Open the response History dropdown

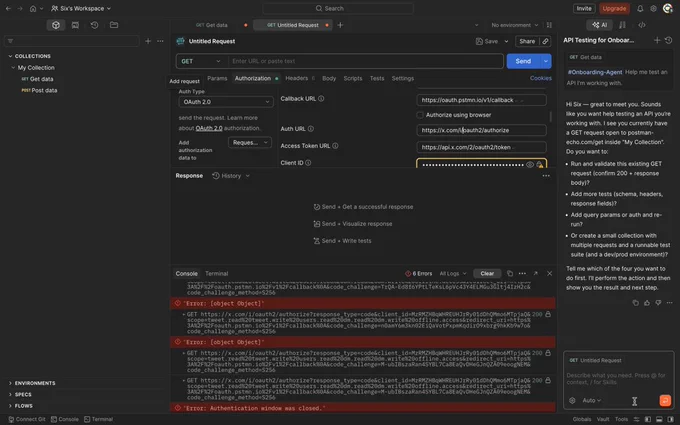point(231,176)
